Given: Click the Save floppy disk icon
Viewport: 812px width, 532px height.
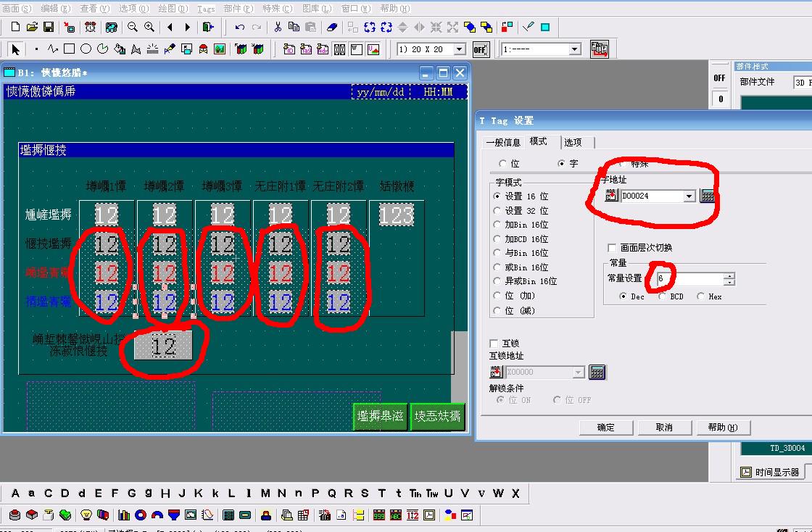Looking at the screenshot, I should pos(49,28).
